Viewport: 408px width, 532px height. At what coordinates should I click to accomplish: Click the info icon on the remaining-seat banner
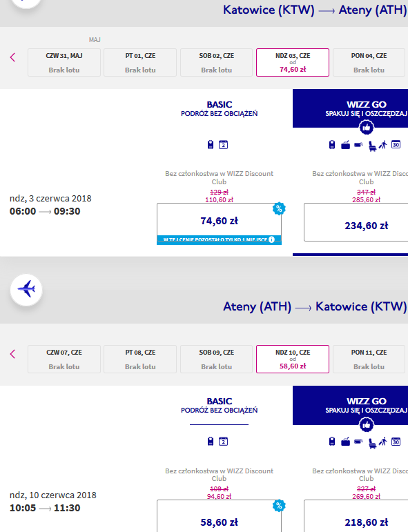coord(271,239)
